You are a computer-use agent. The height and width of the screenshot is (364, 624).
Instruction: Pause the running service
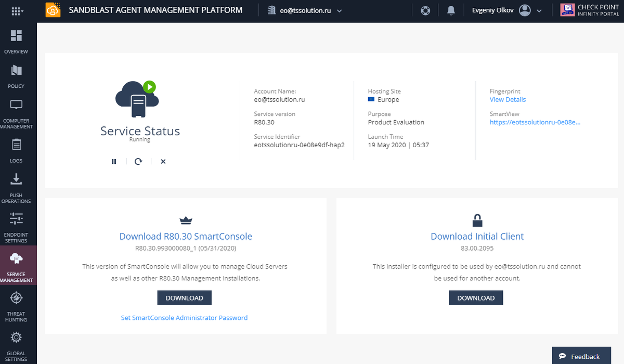click(114, 162)
